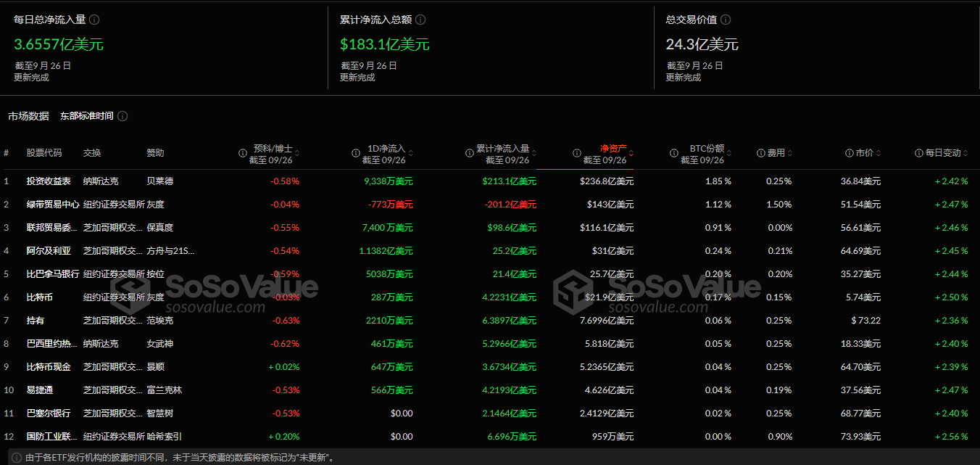Click info icon before BTC份额 header
Viewport: 980px width, 465px height.
(674, 153)
